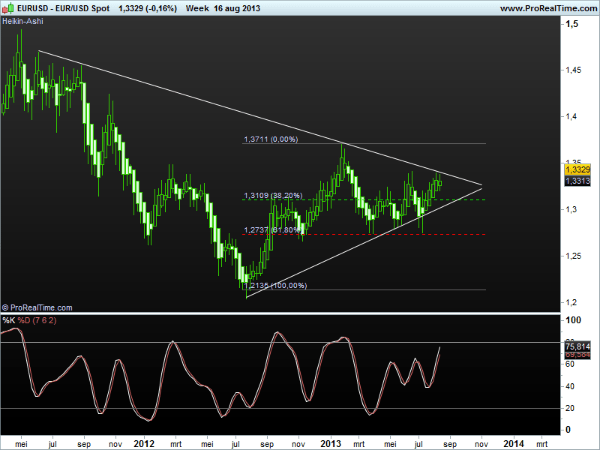Screen dimensions: 600x450
Task: Click the 1,2 price axis label
Action: click(571, 302)
